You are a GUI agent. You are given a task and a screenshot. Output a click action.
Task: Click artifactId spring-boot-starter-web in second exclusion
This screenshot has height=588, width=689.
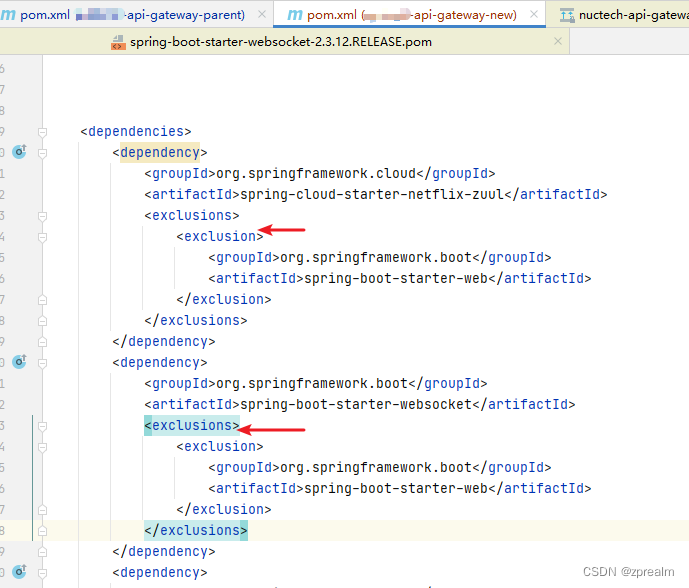pos(400,489)
